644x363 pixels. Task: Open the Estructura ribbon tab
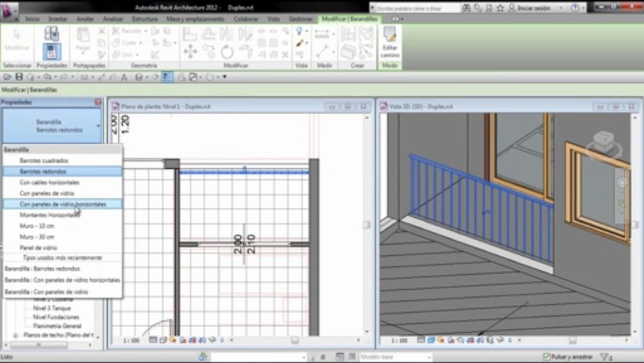[x=145, y=19]
